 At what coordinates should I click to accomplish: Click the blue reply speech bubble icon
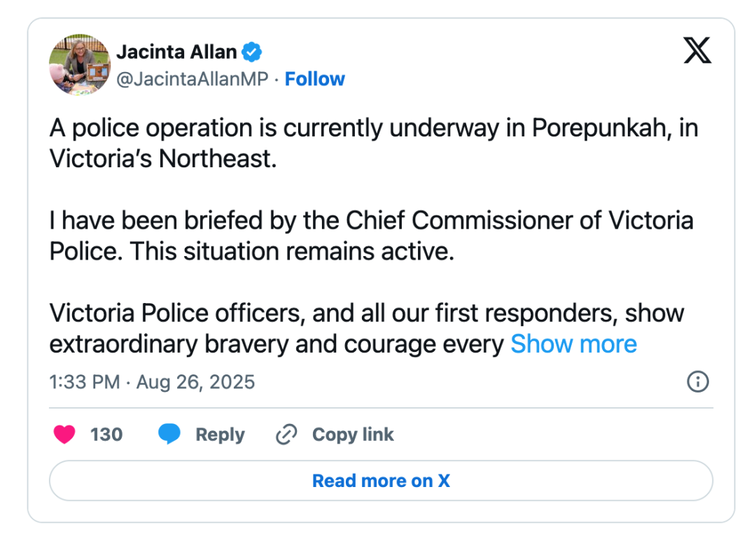point(169,435)
